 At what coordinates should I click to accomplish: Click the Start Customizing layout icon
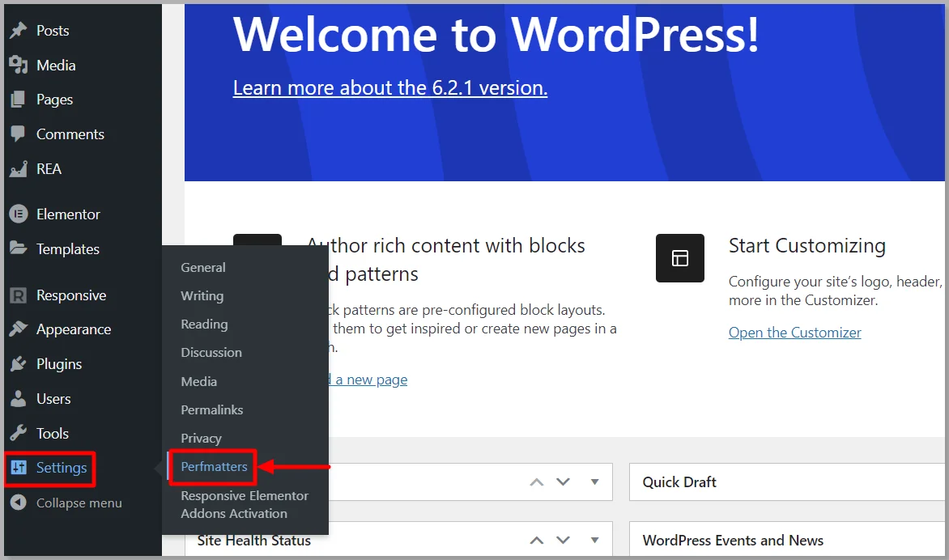pos(679,258)
